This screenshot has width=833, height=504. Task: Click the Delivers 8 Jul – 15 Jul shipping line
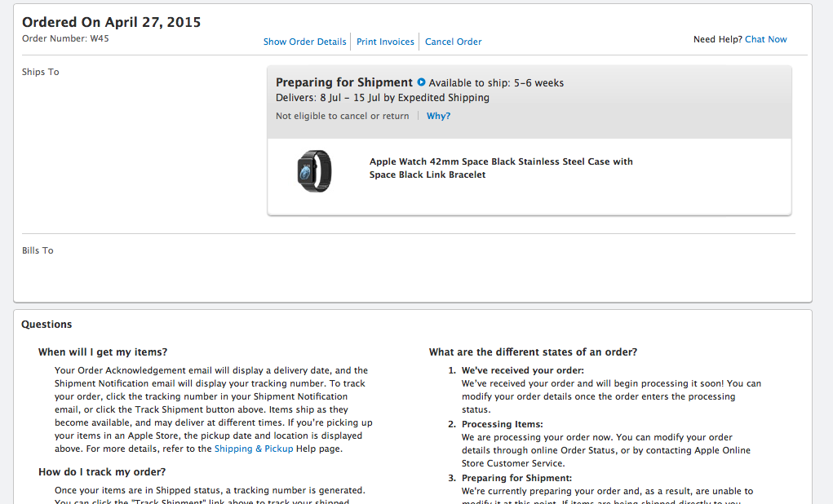click(383, 98)
